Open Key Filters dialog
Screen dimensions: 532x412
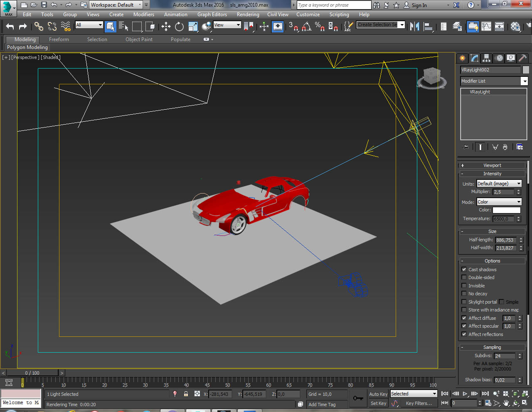[419, 403]
